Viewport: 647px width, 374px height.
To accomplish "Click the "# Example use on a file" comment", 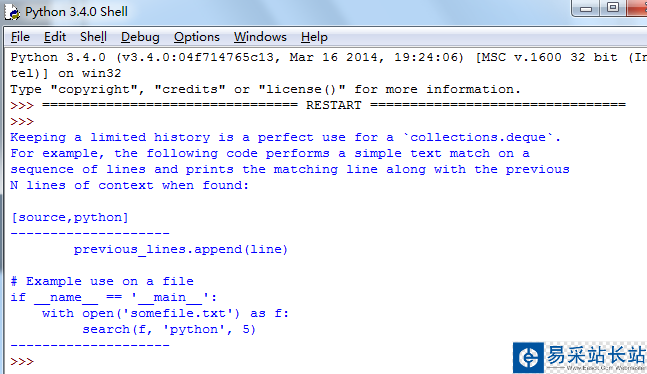I will point(102,282).
